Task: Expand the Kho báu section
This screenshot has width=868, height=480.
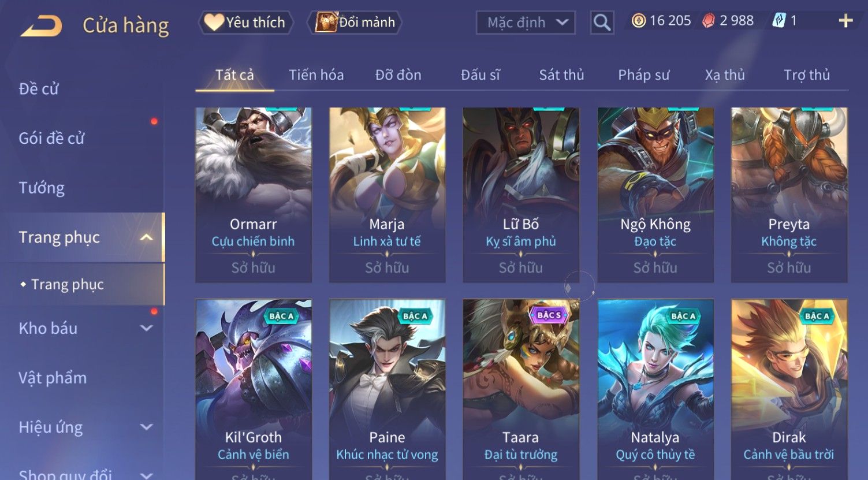Action: point(147,328)
